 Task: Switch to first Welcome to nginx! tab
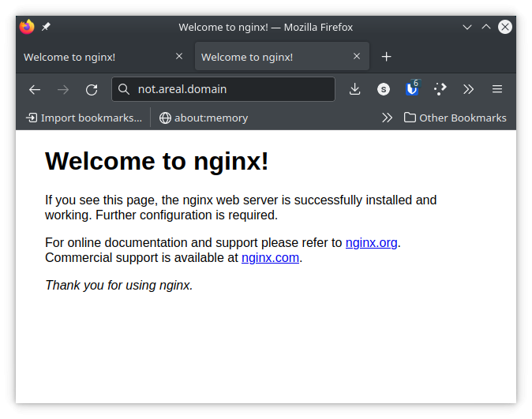point(97,57)
